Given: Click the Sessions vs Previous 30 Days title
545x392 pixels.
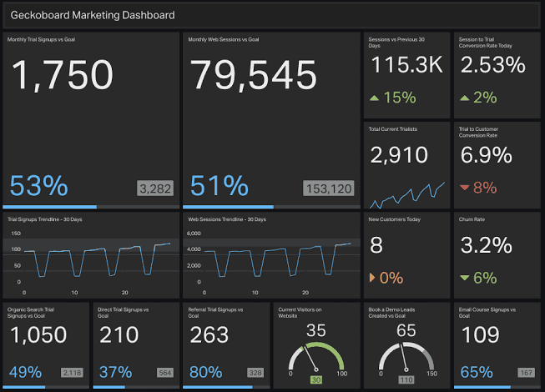Looking at the screenshot, I should pyautogui.click(x=396, y=43).
